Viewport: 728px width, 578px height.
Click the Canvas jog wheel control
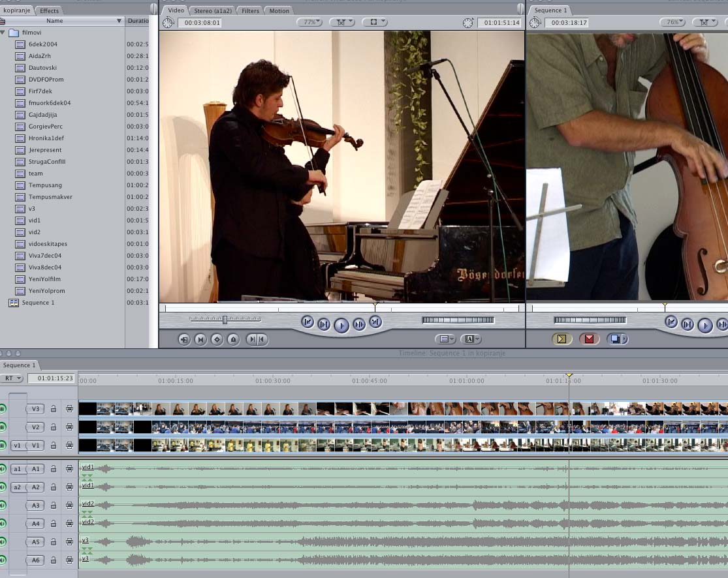[x=590, y=320]
